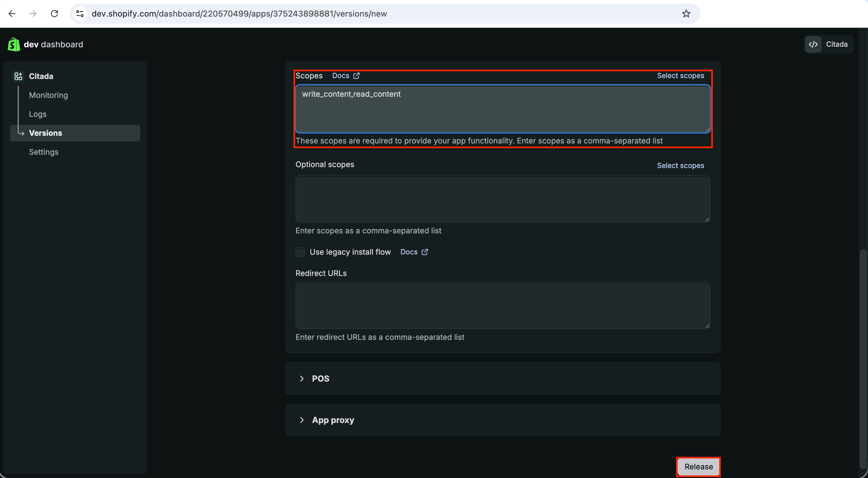Open Settings in the sidebar

(44, 152)
